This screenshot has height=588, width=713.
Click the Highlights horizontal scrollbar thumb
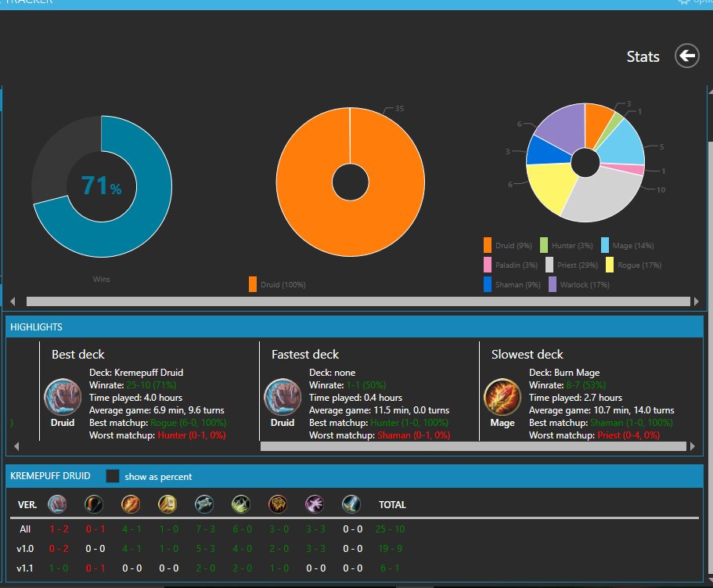tap(474, 446)
